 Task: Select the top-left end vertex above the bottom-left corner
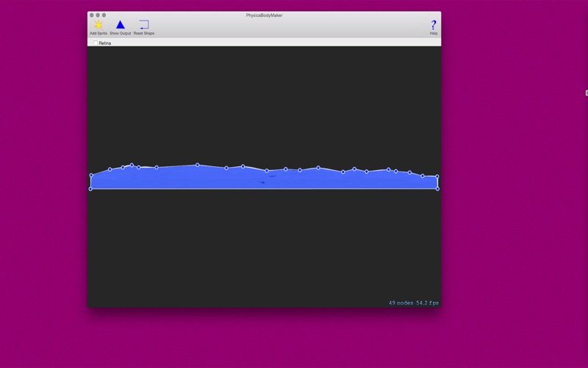pyautogui.click(x=91, y=175)
